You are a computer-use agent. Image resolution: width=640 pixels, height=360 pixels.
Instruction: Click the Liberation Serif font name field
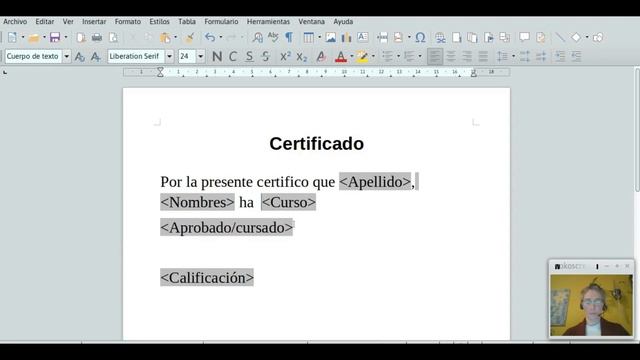pos(136,56)
